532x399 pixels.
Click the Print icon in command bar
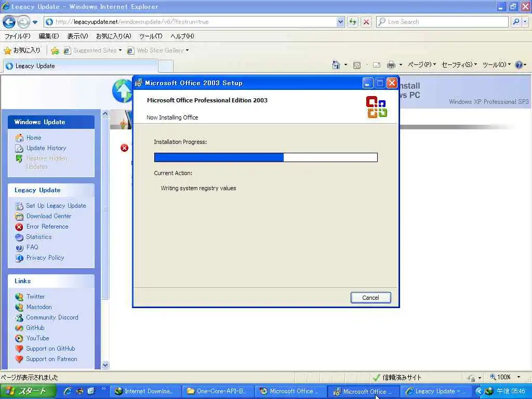[x=391, y=65]
